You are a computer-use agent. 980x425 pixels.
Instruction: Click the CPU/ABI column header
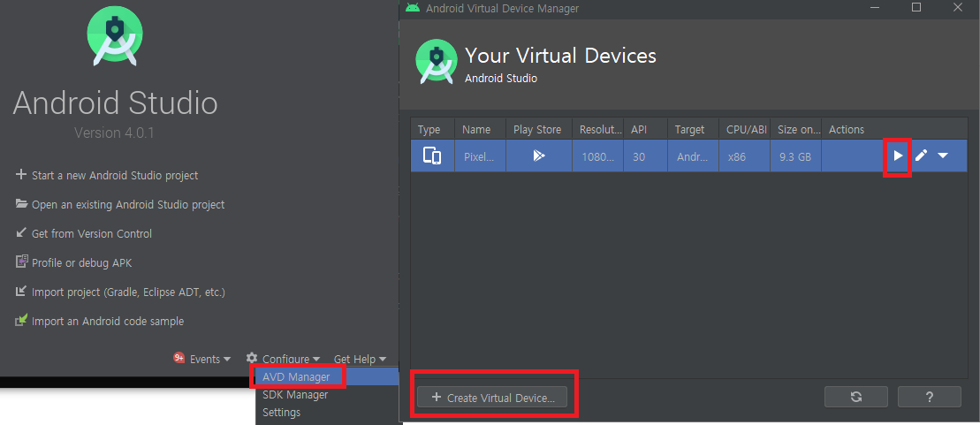[x=746, y=129]
